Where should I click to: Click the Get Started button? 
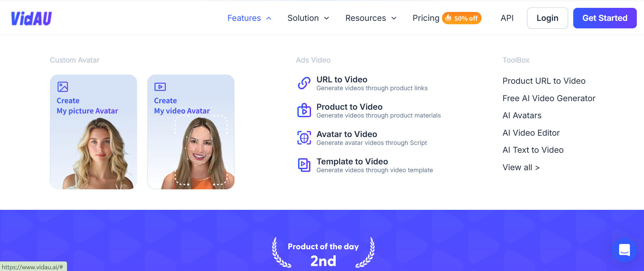coord(605,18)
